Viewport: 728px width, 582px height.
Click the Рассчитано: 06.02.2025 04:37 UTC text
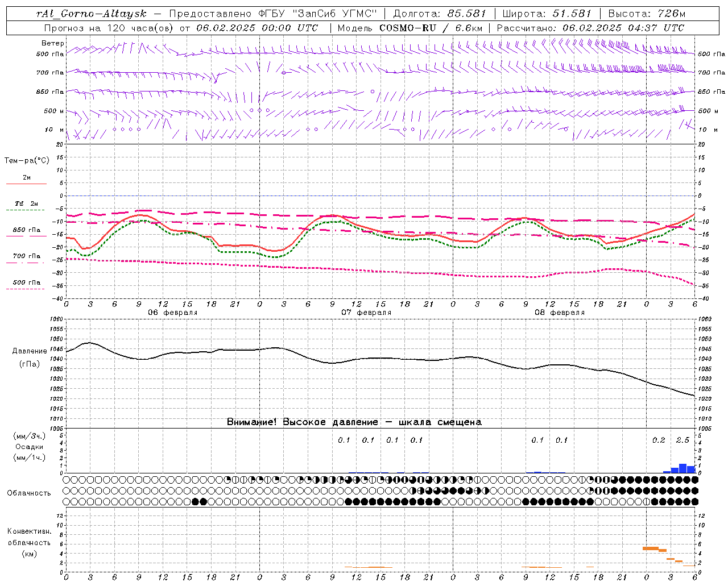[x=590, y=28]
